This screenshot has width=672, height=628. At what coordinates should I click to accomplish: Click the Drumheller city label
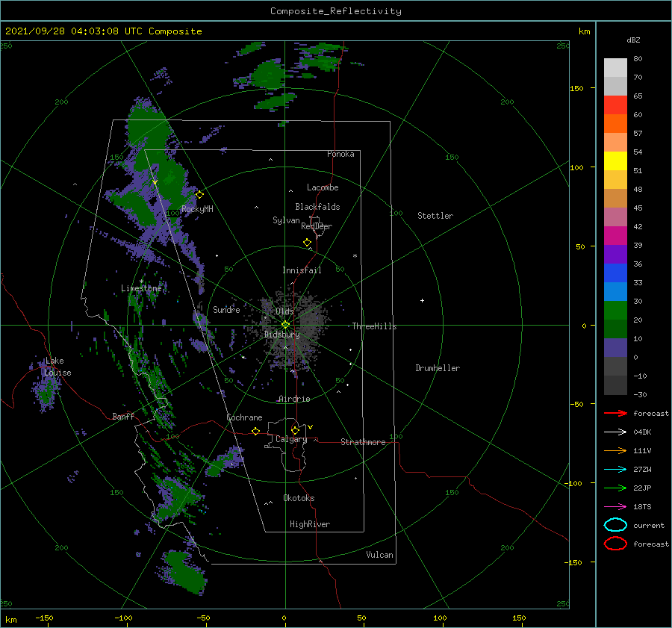tap(437, 368)
